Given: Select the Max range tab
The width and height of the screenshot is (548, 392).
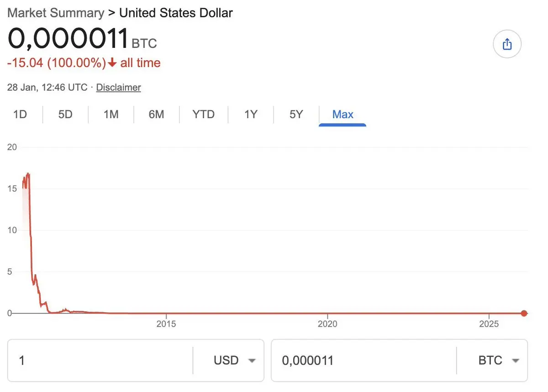Looking at the screenshot, I should pyautogui.click(x=342, y=114).
